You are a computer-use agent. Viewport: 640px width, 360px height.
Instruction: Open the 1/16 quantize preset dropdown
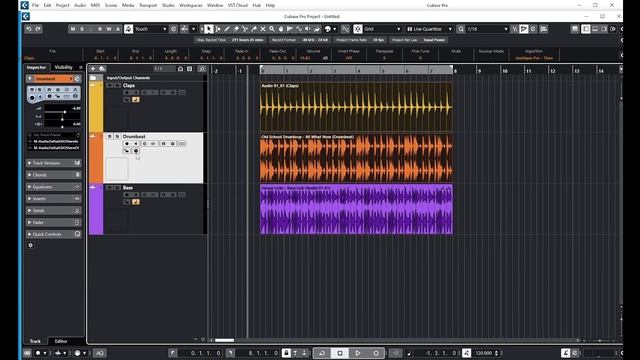(x=487, y=29)
